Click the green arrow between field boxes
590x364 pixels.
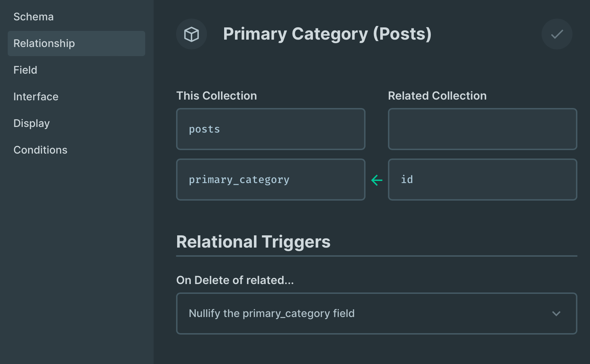[x=376, y=180]
